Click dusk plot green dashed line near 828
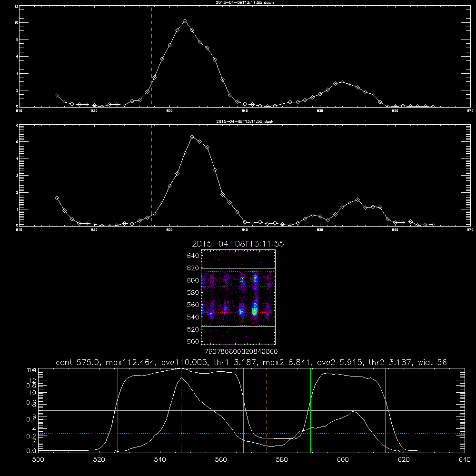The image size is (476, 476). click(x=151, y=175)
